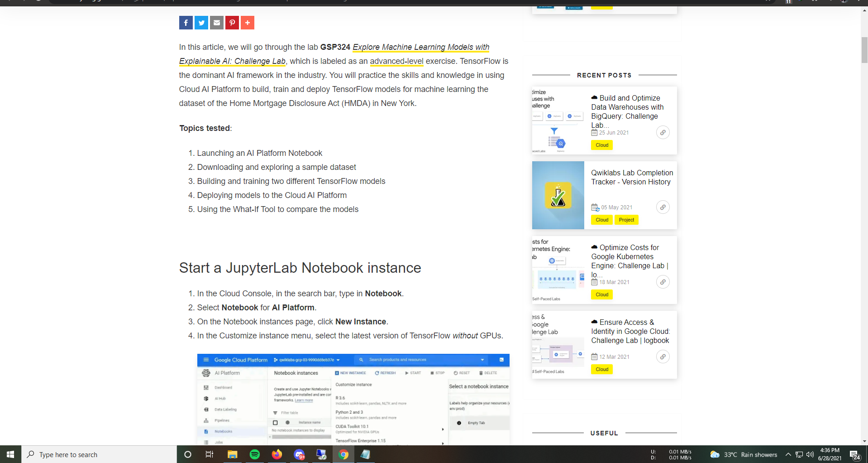This screenshot has width=868, height=463.
Task: Open the clock and calendar flyout
Action: click(830, 454)
